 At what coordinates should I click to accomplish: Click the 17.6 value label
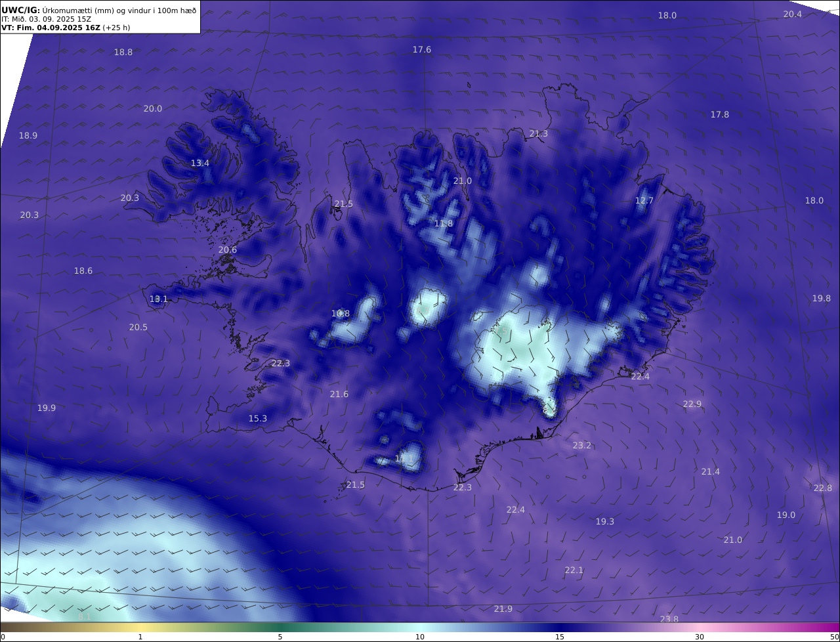click(422, 49)
